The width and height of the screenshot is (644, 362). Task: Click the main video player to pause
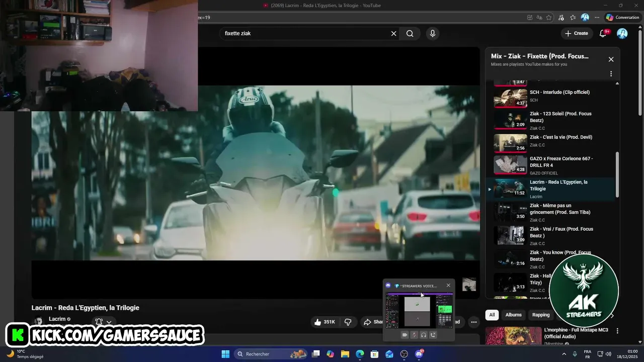256,173
